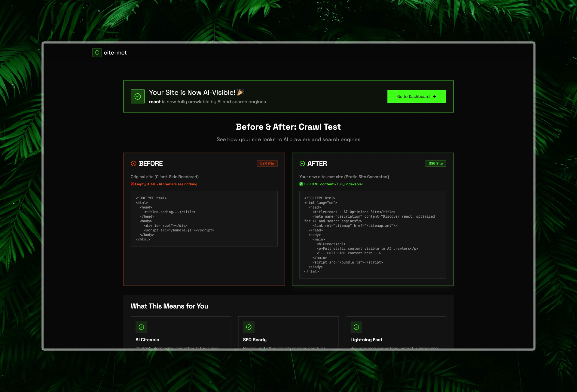Open the SSG Site badge dropdown
577x392 pixels.
click(x=435, y=163)
